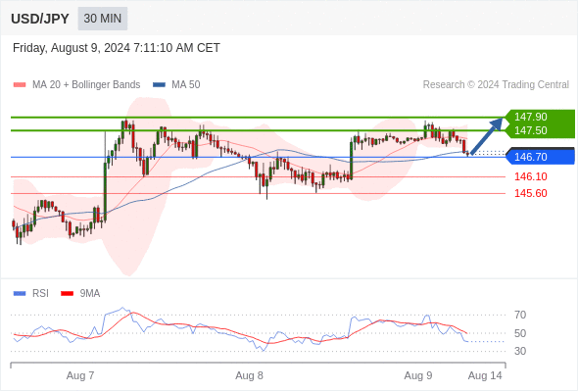Click the 147.90 resistance price tag

pyautogui.click(x=540, y=117)
